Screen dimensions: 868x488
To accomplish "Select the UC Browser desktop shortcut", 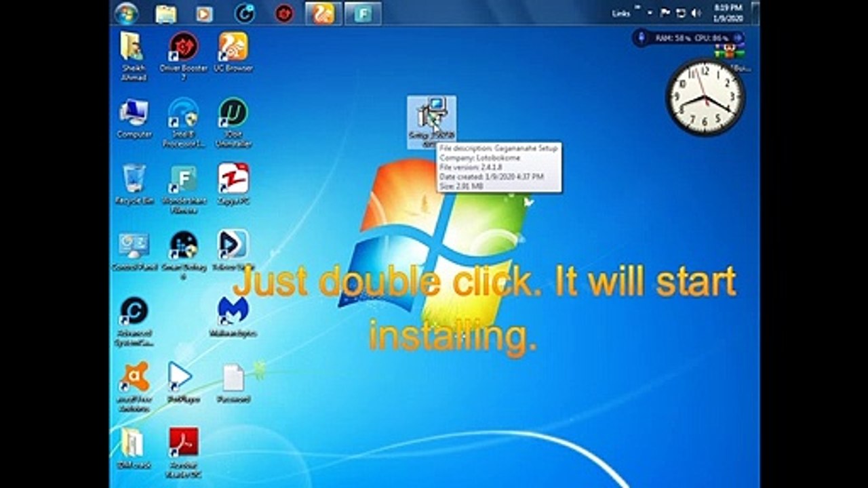I will click(x=233, y=52).
